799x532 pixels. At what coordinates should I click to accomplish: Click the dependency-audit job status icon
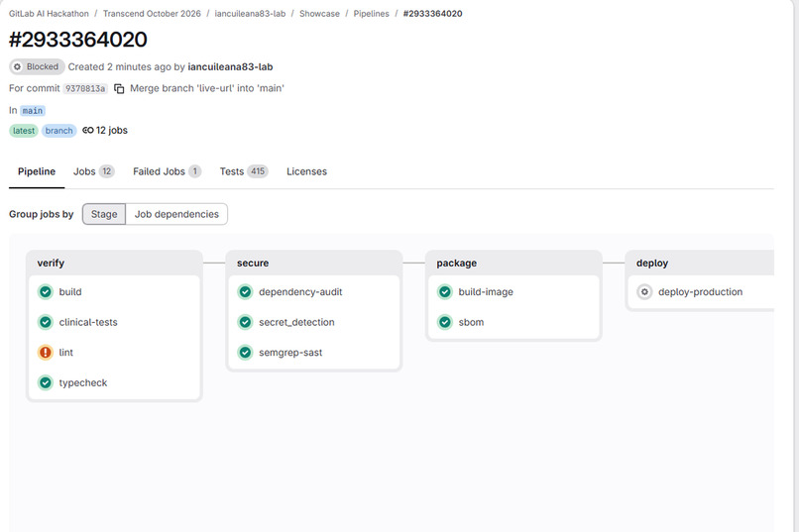pyautogui.click(x=245, y=291)
